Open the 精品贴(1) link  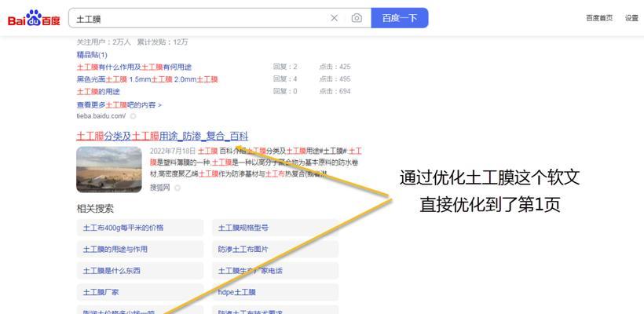click(x=92, y=55)
